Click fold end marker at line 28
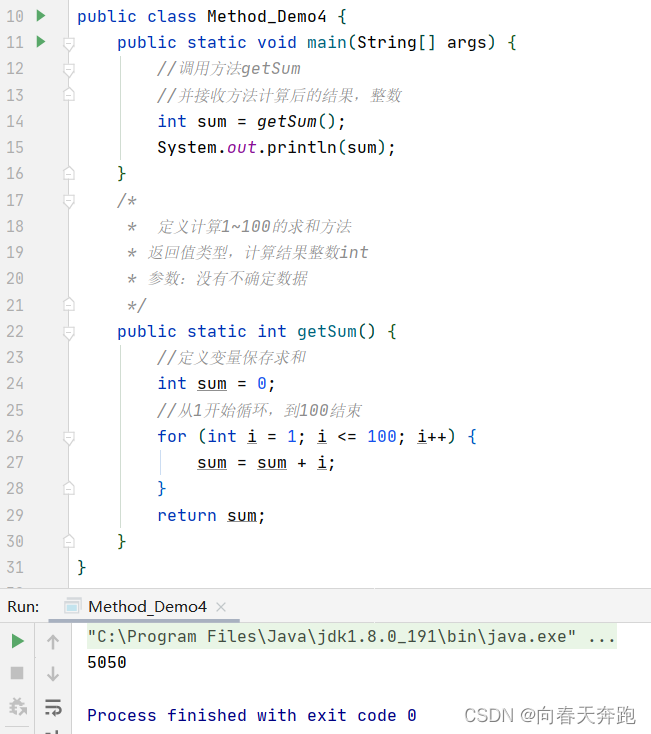The width and height of the screenshot is (651, 734). (x=69, y=488)
